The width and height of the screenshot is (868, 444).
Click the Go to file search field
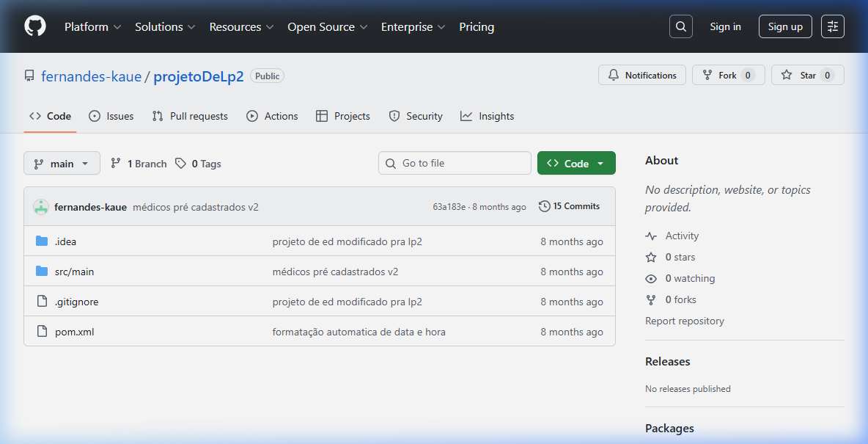coord(455,163)
